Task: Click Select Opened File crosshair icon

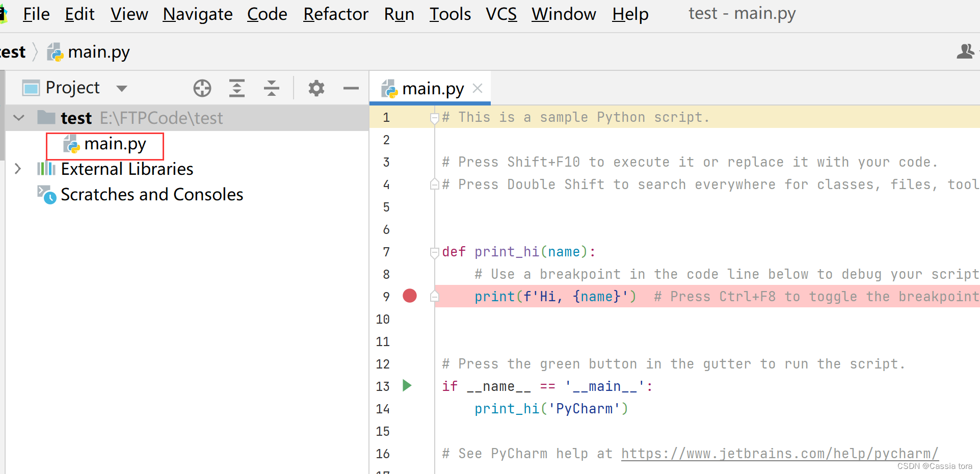Action: 202,88
